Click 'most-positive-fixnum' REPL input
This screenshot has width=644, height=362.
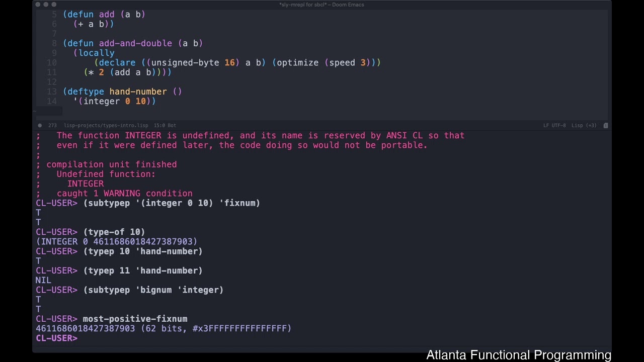135,319
